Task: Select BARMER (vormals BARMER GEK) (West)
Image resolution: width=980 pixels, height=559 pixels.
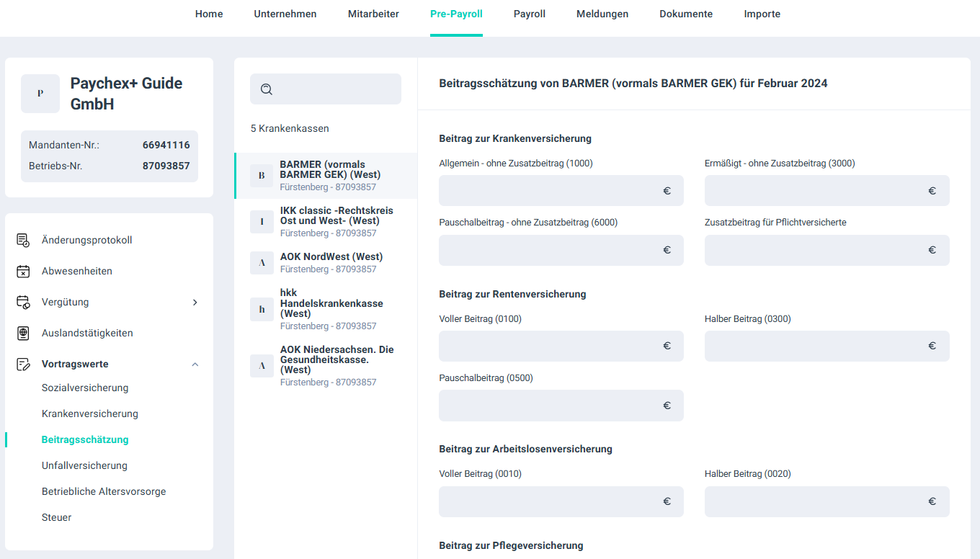Action: (x=326, y=176)
